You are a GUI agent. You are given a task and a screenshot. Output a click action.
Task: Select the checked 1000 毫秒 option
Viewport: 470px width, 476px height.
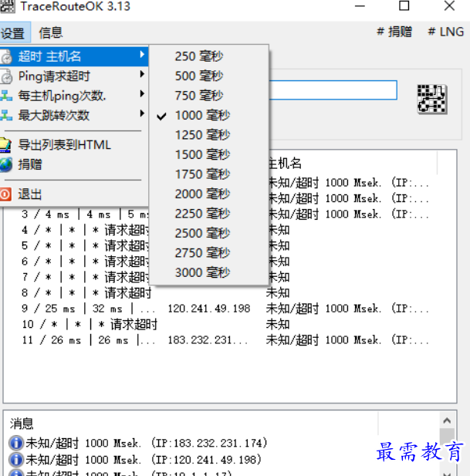209,116
